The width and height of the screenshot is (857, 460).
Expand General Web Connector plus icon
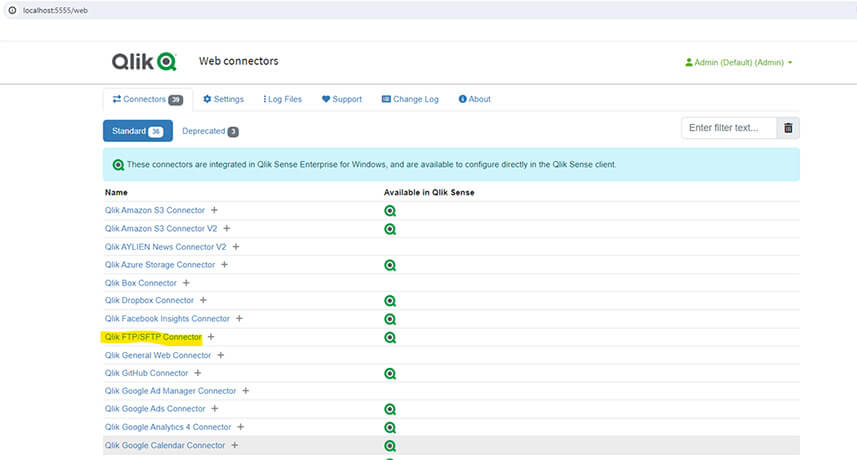pyautogui.click(x=221, y=355)
